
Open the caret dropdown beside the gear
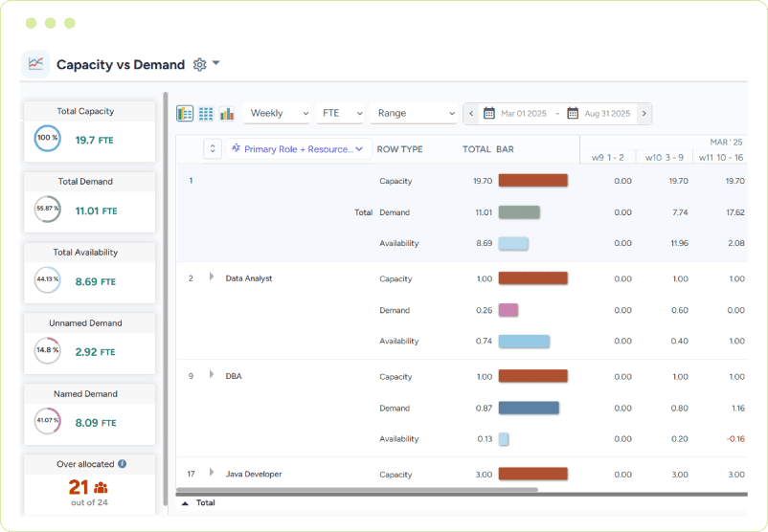(x=216, y=63)
